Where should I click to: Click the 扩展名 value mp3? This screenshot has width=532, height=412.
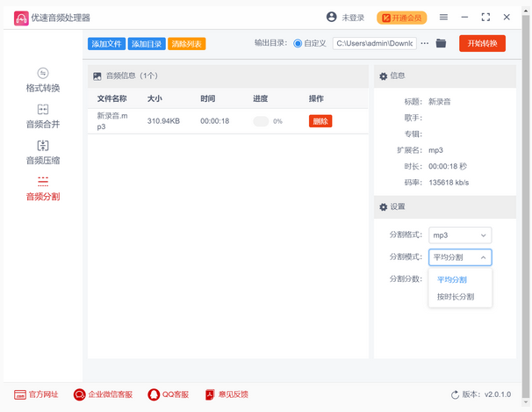click(x=435, y=150)
